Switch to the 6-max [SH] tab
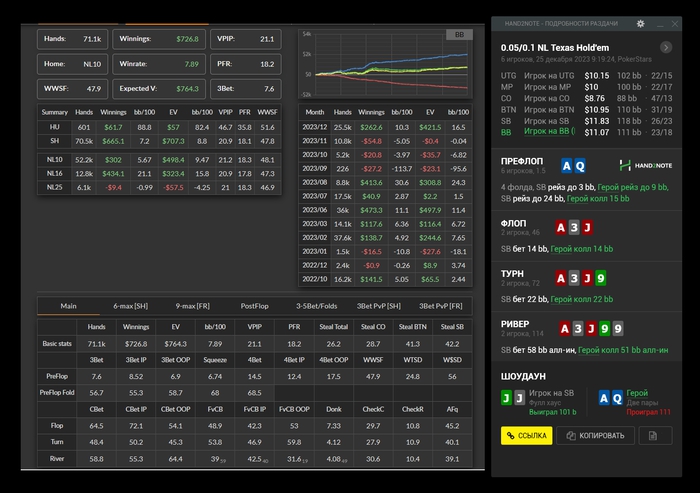Viewport: 700px width, 493px height. click(x=131, y=306)
